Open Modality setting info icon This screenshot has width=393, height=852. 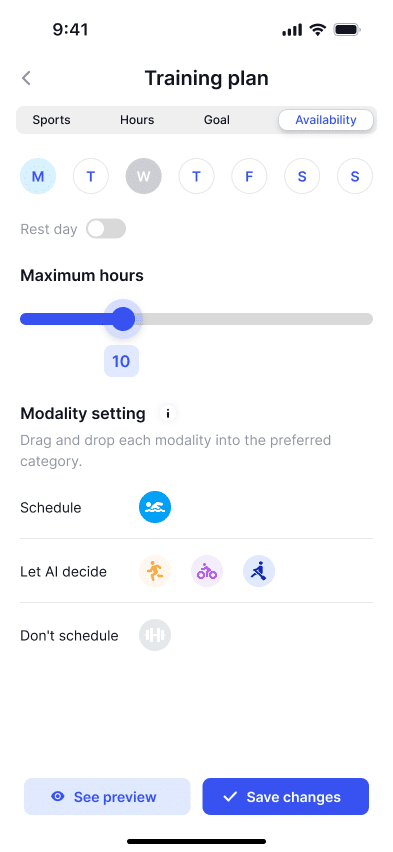(168, 414)
